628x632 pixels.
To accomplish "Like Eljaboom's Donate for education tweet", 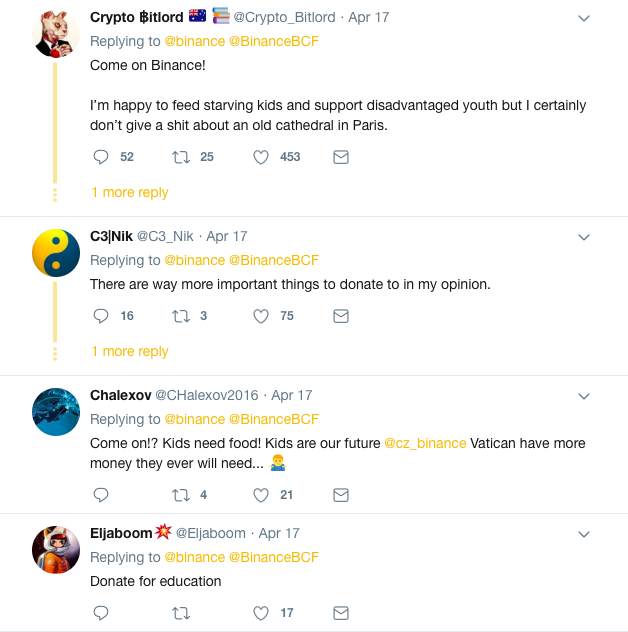I will tap(261, 613).
